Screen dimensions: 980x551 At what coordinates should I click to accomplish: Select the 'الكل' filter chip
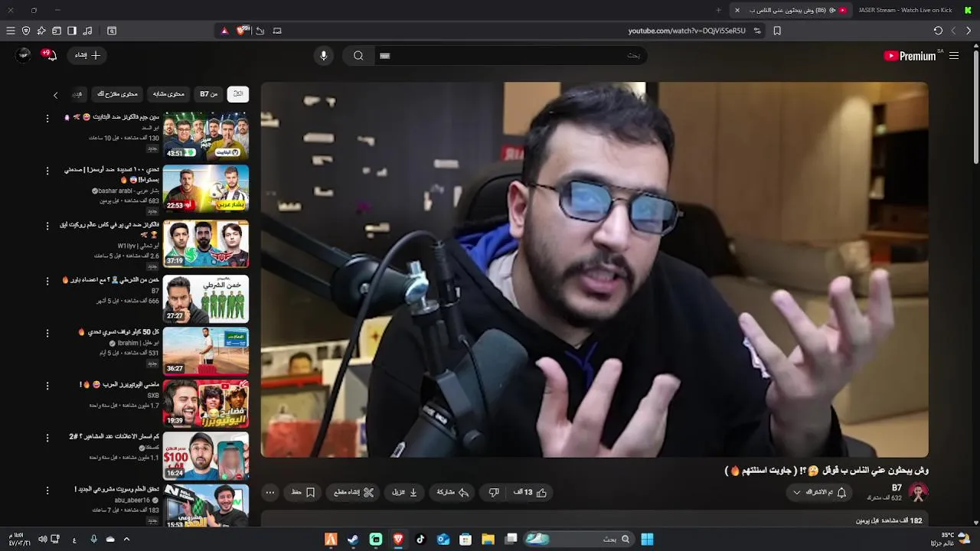point(238,94)
